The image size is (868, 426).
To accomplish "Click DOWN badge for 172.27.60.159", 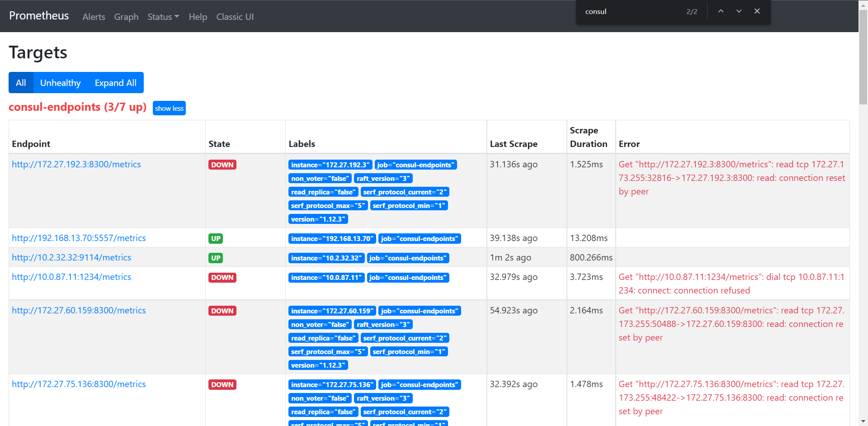I will [222, 311].
